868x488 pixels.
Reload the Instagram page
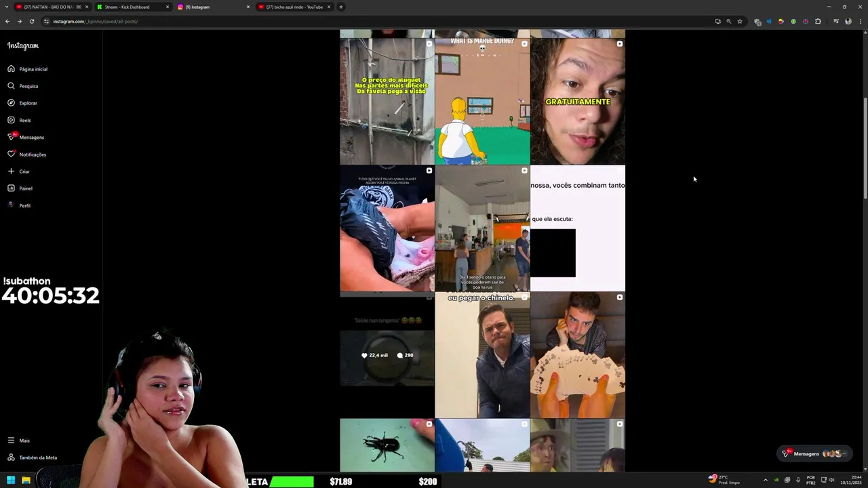click(x=32, y=21)
